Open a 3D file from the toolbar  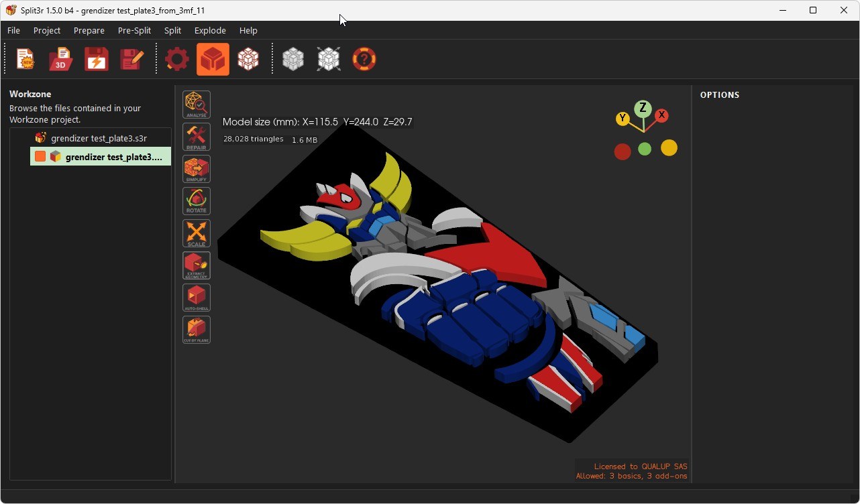click(61, 60)
